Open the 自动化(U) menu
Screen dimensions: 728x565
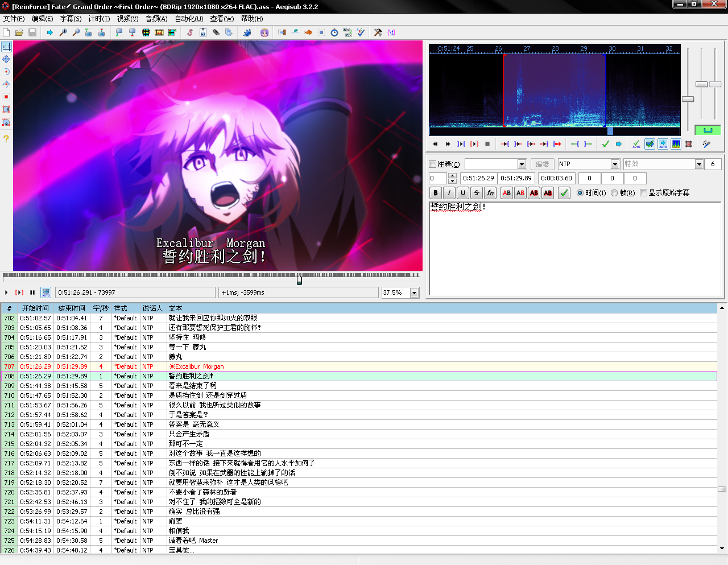pyautogui.click(x=189, y=19)
